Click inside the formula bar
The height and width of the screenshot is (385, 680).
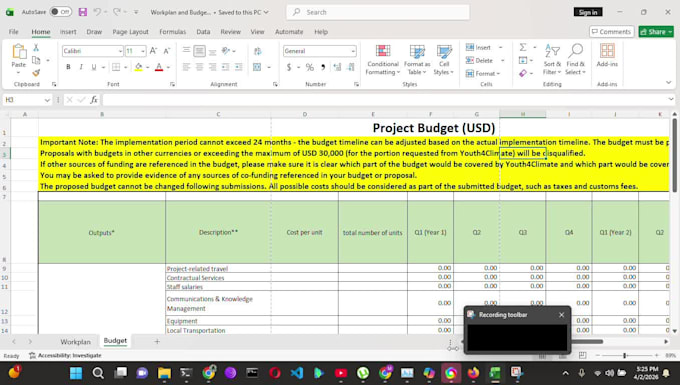pyautogui.click(x=384, y=100)
